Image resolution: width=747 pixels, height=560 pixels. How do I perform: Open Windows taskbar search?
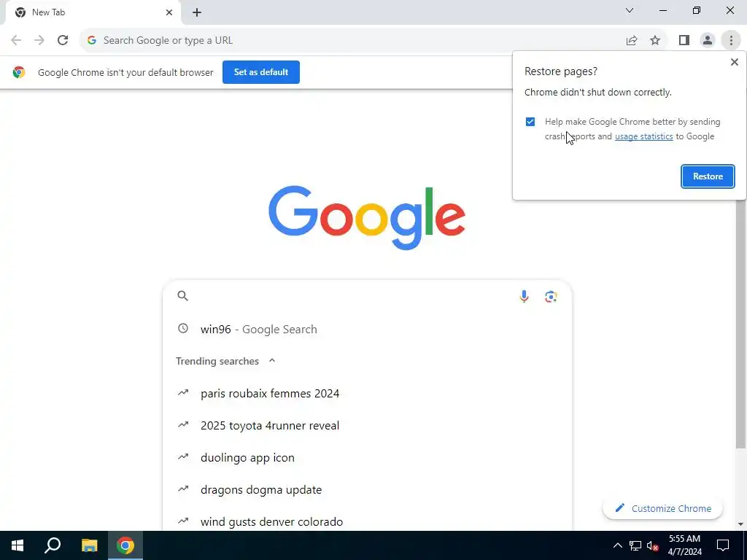53,545
